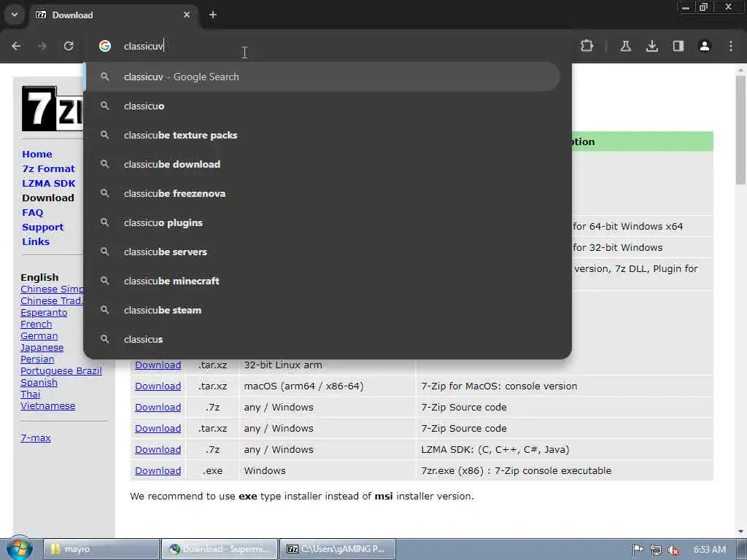
Task: Click the network tray icon
Action: 656,550
